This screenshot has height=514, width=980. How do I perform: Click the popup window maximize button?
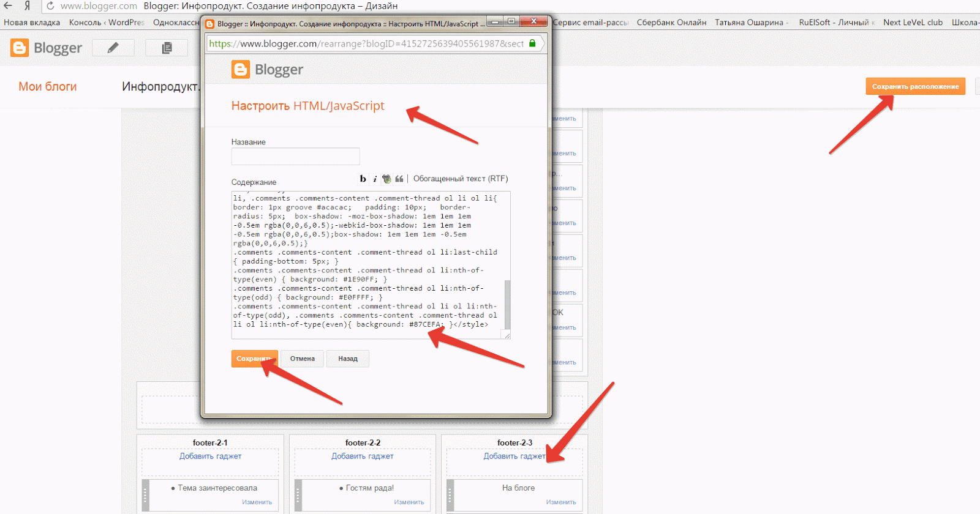(511, 21)
